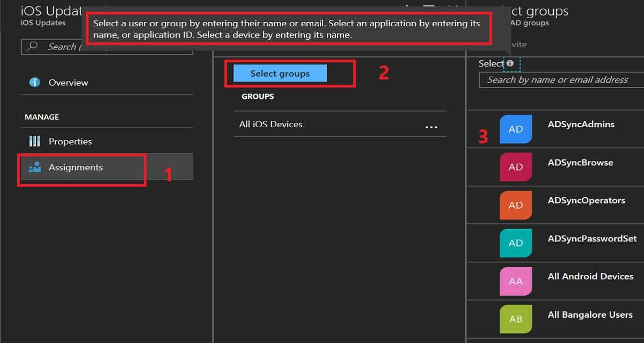Open the Properties menu item
The image size is (644, 343).
click(107, 141)
